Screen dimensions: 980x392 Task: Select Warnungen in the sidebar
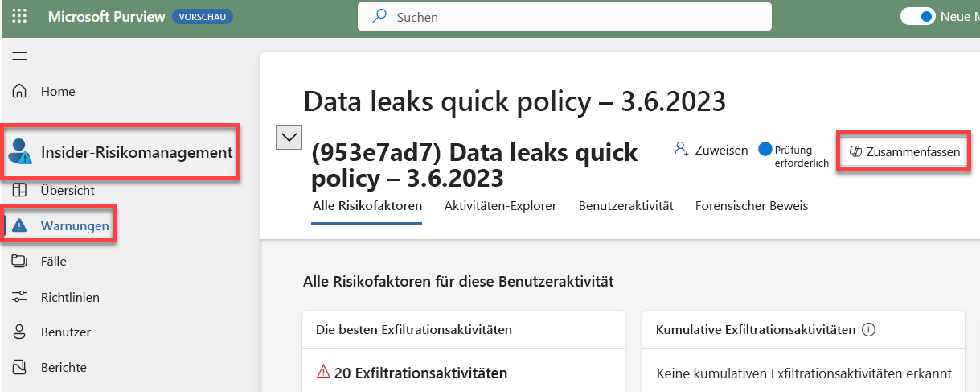74,226
